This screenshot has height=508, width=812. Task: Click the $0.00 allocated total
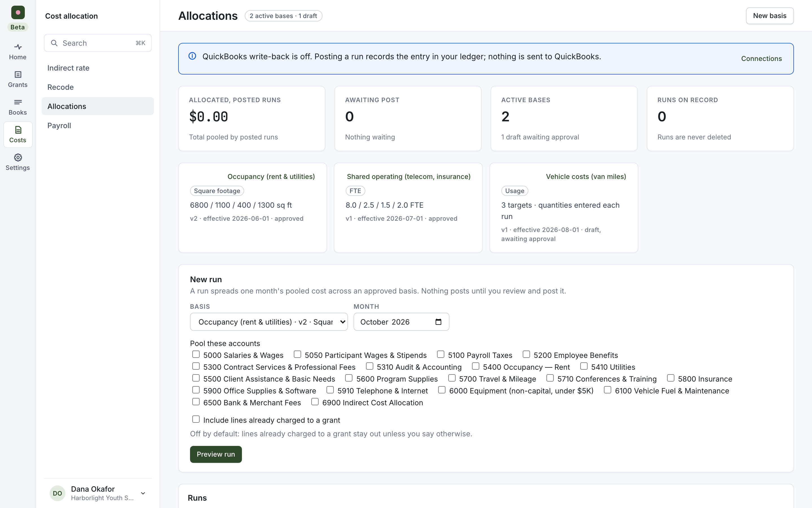tap(208, 117)
